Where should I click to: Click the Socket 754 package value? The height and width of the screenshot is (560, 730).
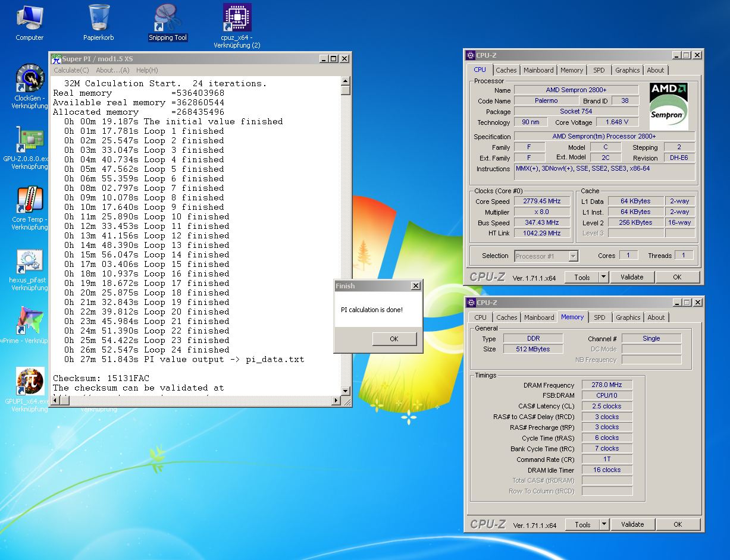(x=576, y=111)
